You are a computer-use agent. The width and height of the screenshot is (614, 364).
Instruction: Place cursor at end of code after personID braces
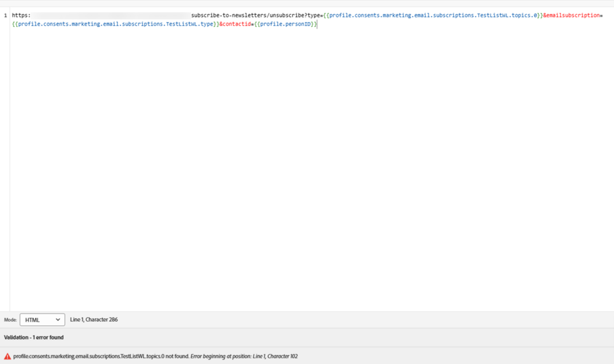(x=318, y=25)
